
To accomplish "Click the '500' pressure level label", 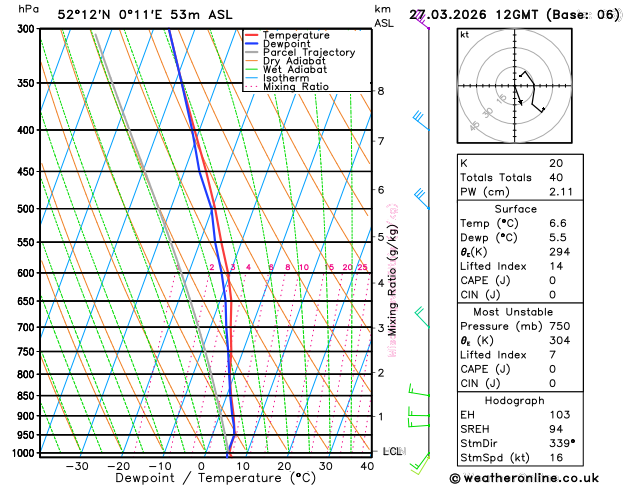I will (28, 209).
